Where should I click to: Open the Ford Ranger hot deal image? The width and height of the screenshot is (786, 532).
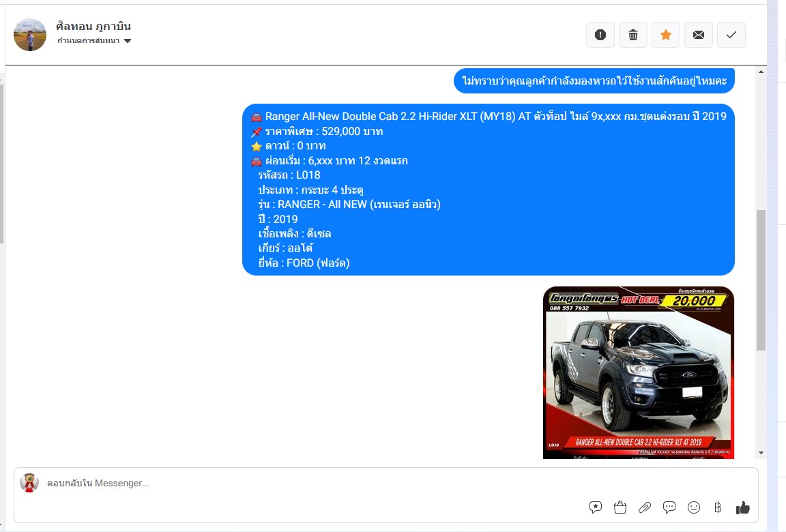tap(639, 372)
